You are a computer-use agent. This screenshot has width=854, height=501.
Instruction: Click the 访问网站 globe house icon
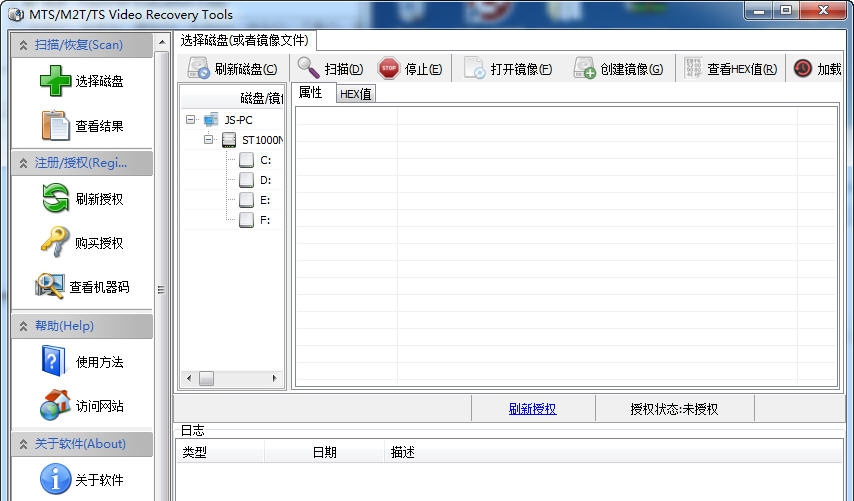(x=55, y=405)
